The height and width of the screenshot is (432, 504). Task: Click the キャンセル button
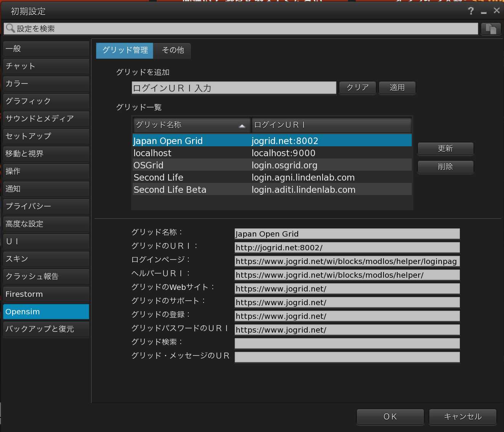(x=463, y=417)
